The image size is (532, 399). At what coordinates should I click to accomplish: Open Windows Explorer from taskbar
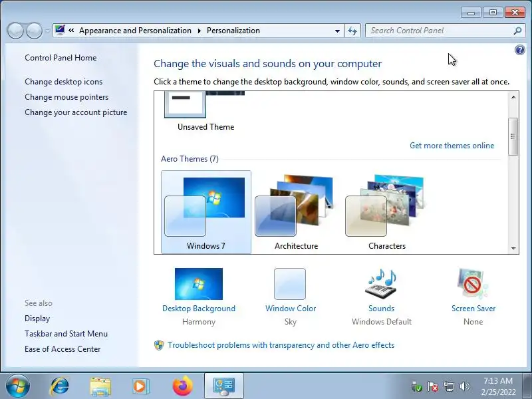[x=100, y=386]
